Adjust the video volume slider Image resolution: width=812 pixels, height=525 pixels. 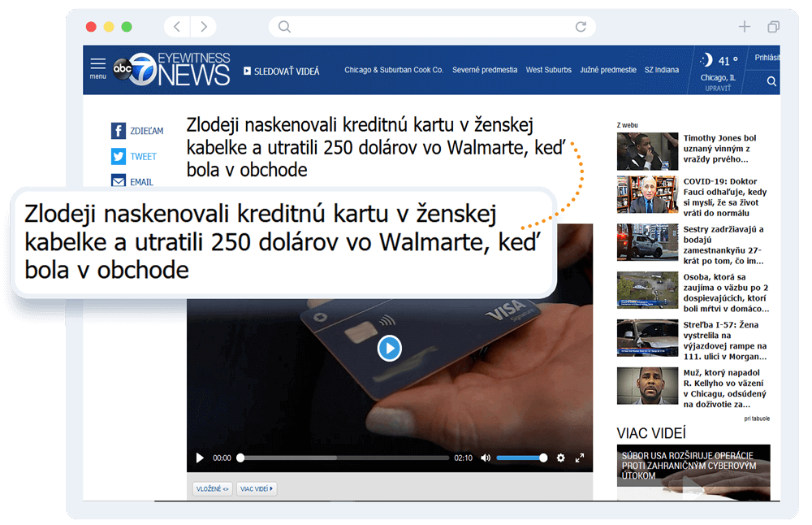[x=521, y=458]
